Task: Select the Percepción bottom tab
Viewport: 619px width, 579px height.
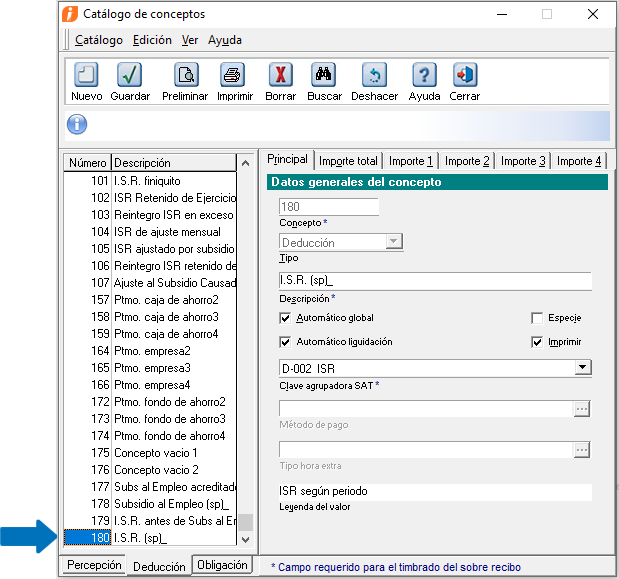Action: coord(94,566)
